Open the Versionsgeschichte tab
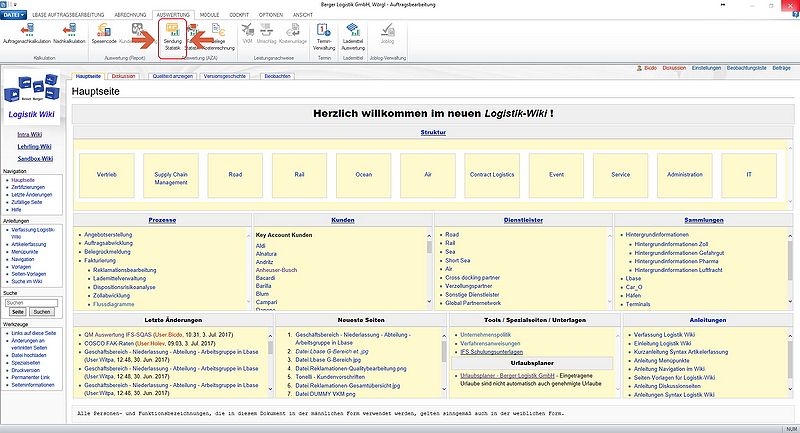This screenshot has width=800, height=433. [x=224, y=76]
